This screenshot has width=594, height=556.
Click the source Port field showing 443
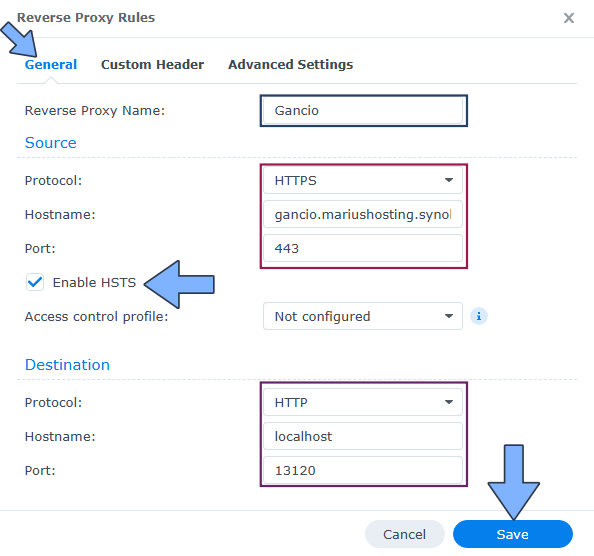click(x=363, y=248)
